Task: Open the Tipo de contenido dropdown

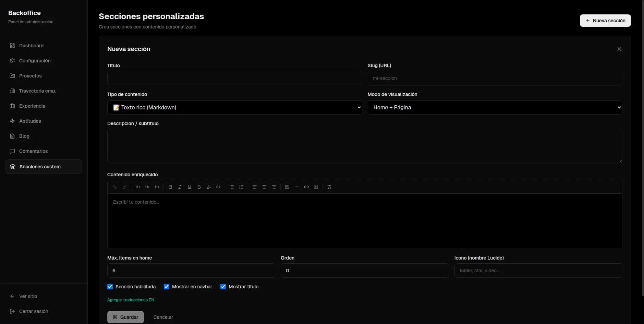Action: point(234,107)
